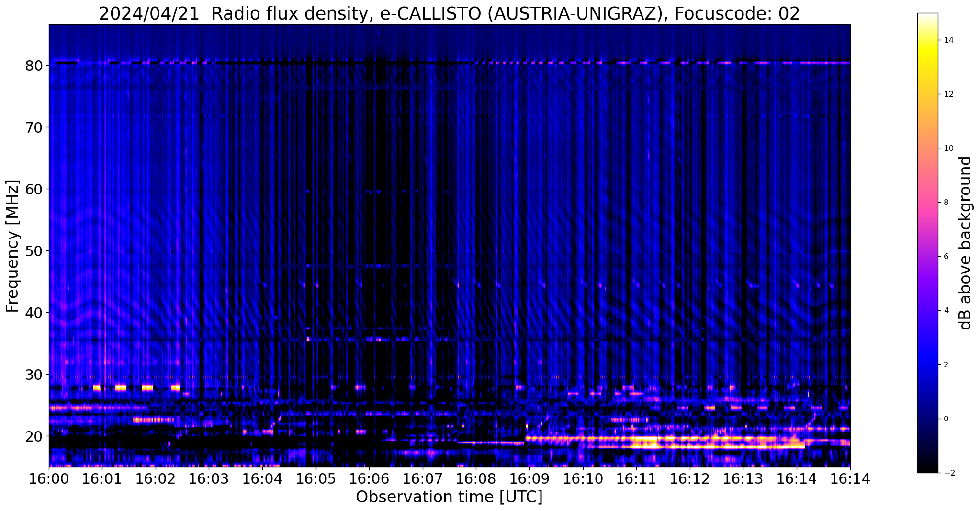The height and width of the screenshot is (511, 980).
Task: Click the colorbar tick label 4
Action: pyautogui.click(x=945, y=311)
